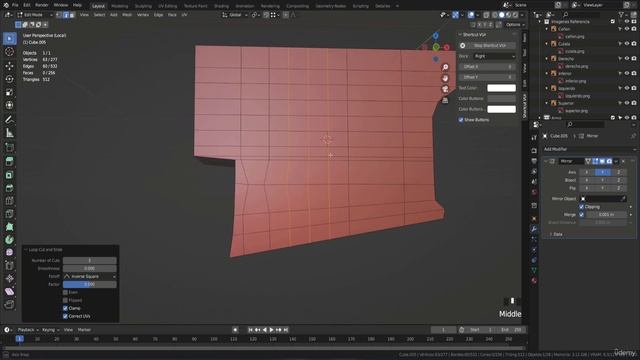
Task: Toggle the Clamp checkbox in Loop Cut panel
Action: click(65, 309)
